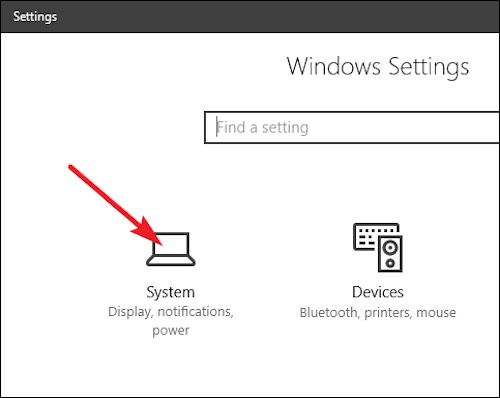Click the speaker part of Devices icon
The height and width of the screenshot is (398, 500).
click(390, 254)
